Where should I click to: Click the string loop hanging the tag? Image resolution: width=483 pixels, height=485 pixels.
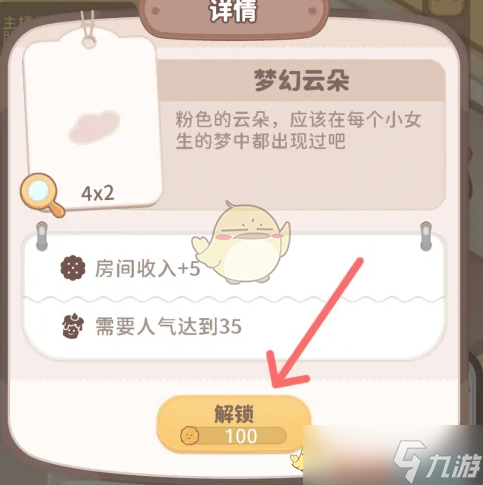(89, 31)
